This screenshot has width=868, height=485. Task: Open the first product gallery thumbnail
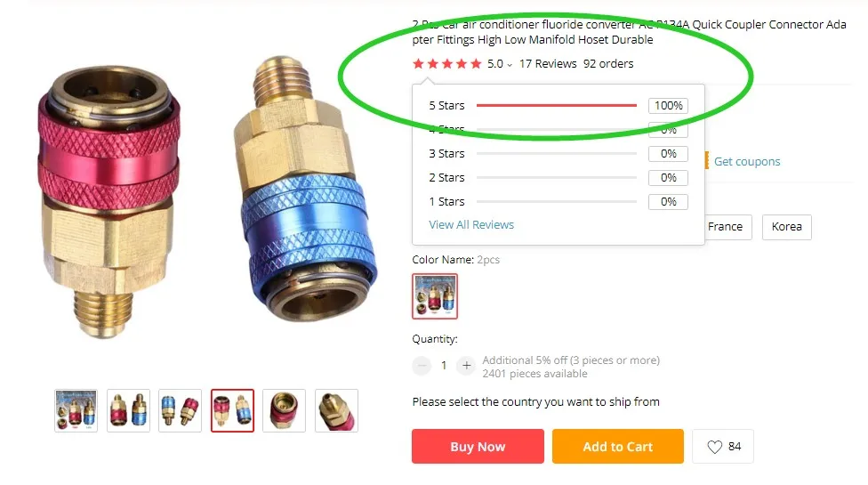[76, 411]
